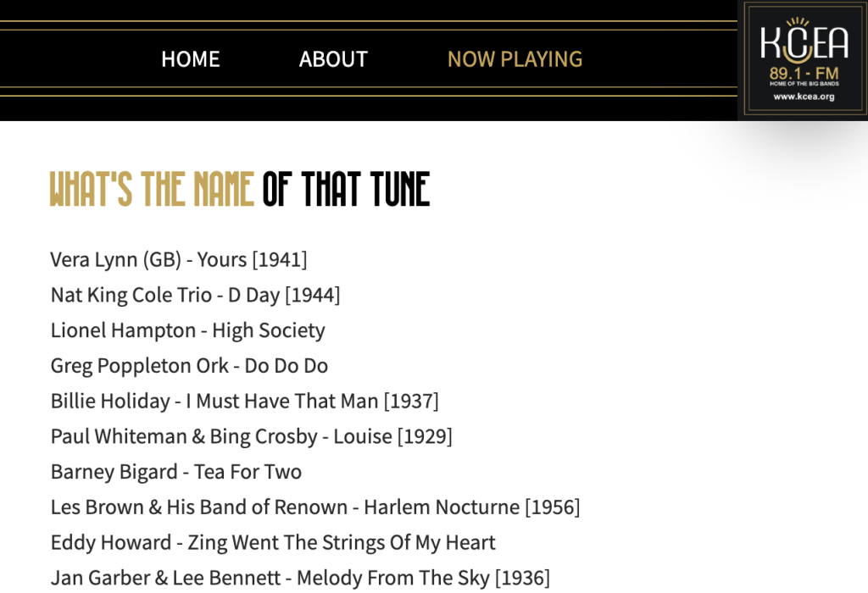
Task: Click Nat King Cole Trio - D Day entry
Action: tap(196, 295)
